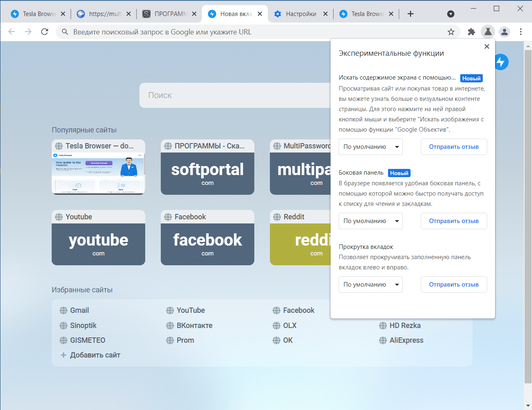Open the Gmail favorite link

[74, 310]
